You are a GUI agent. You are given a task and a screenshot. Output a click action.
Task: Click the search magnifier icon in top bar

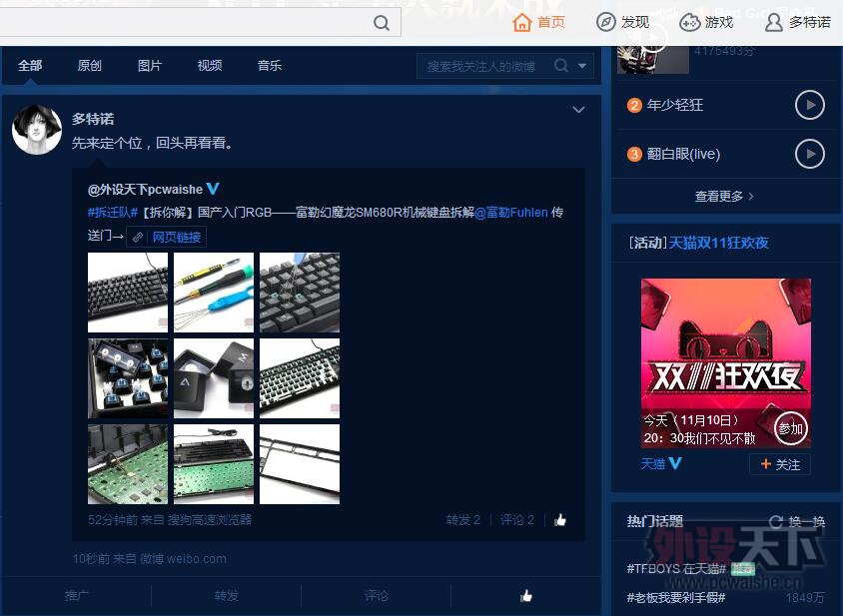click(382, 23)
